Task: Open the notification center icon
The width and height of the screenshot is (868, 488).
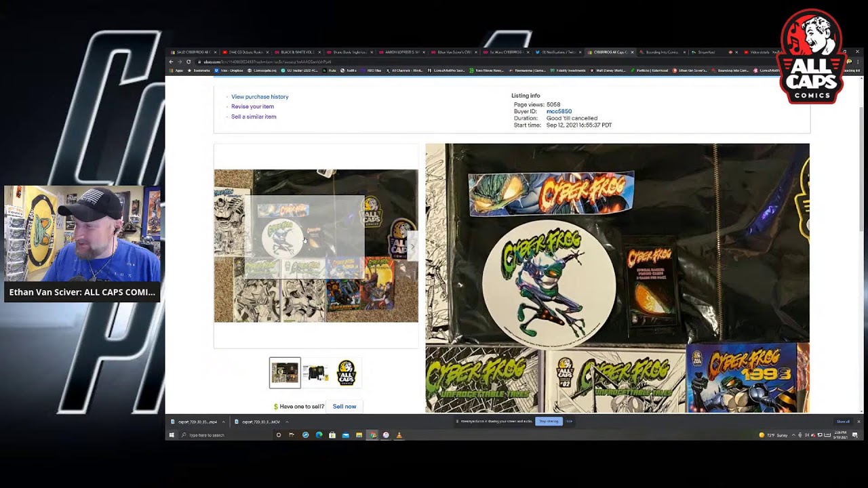Action: tap(855, 435)
